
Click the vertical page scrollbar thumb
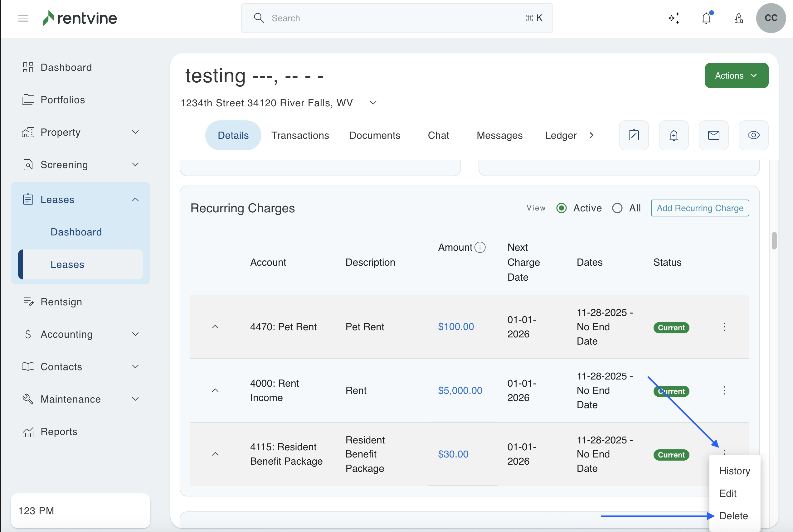pyautogui.click(x=774, y=240)
